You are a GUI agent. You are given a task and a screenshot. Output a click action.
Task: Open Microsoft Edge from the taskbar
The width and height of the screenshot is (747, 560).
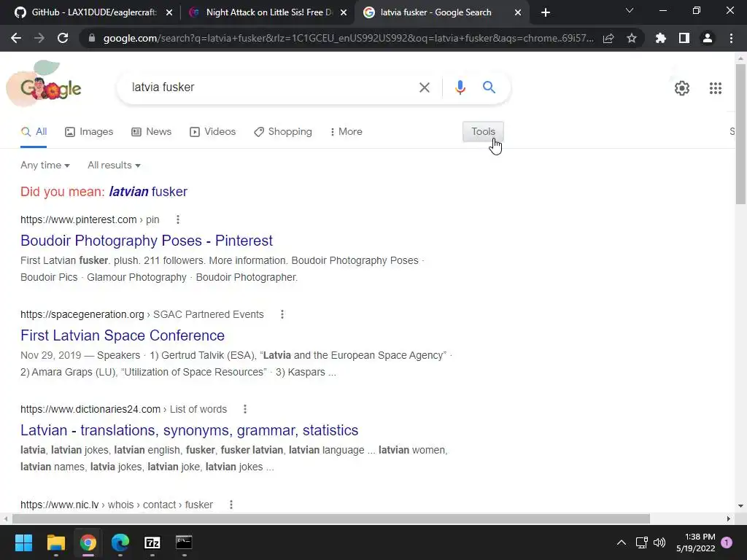[x=120, y=542]
